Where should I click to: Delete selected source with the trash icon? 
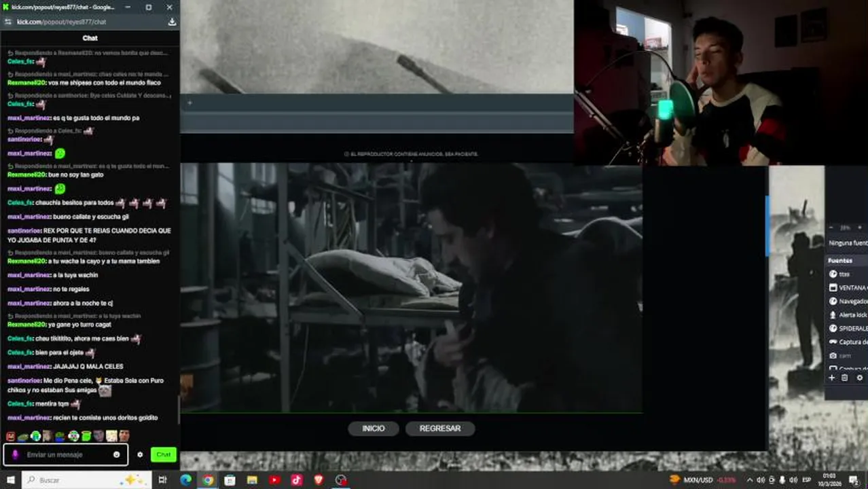845,378
